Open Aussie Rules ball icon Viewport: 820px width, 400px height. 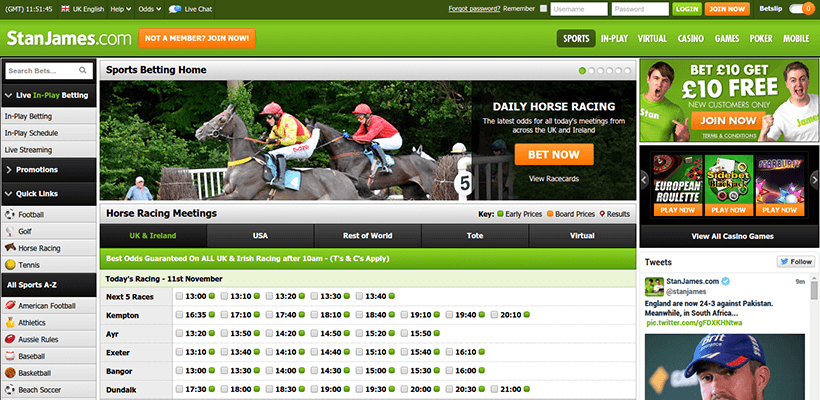(x=9, y=339)
